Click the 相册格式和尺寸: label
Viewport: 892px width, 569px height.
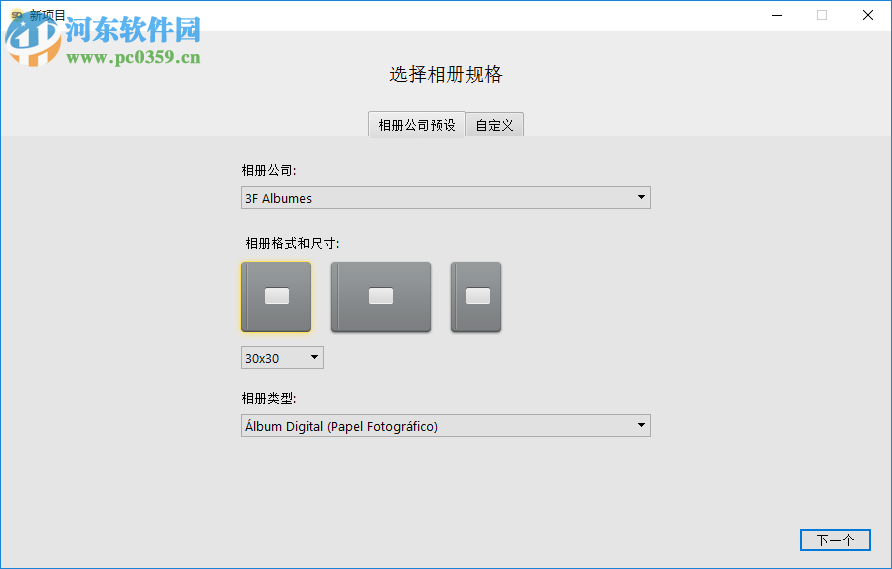(292, 244)
